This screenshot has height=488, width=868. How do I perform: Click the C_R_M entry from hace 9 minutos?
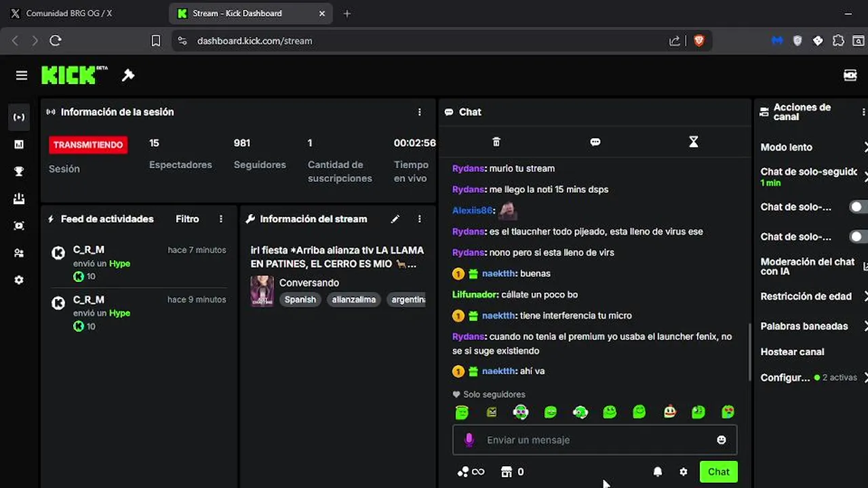click(139, 312)
